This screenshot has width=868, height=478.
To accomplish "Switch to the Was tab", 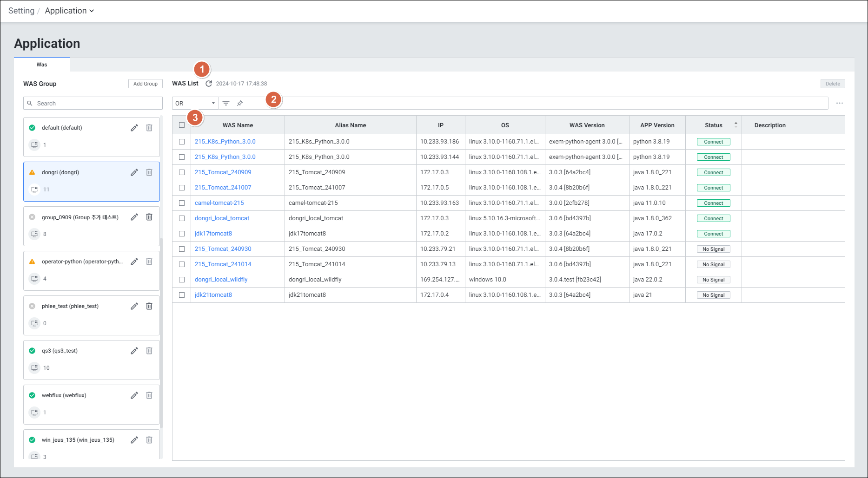I will pos(42,65).
